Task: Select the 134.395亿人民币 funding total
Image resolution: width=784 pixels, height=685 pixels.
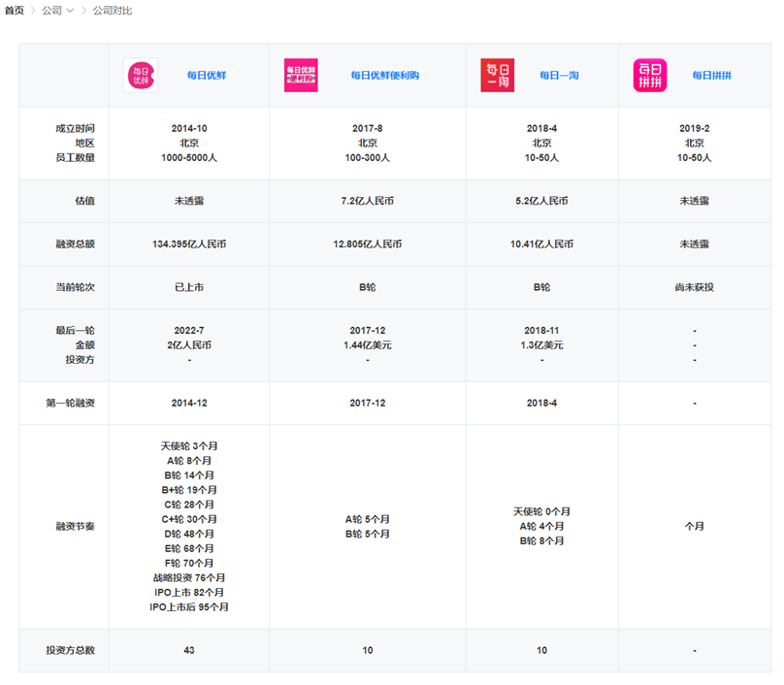Action: (189, 244)
